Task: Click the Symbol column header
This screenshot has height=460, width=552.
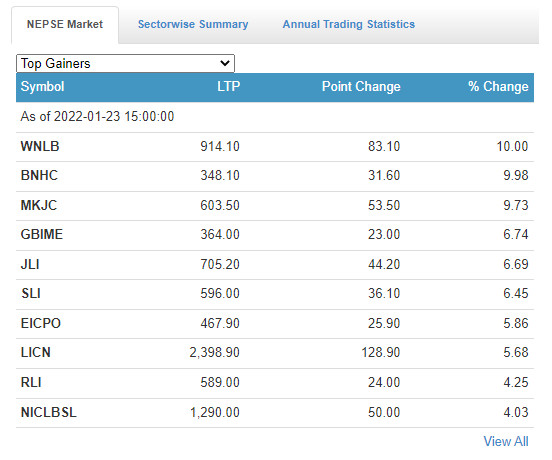Action: (x=42, y=87)
